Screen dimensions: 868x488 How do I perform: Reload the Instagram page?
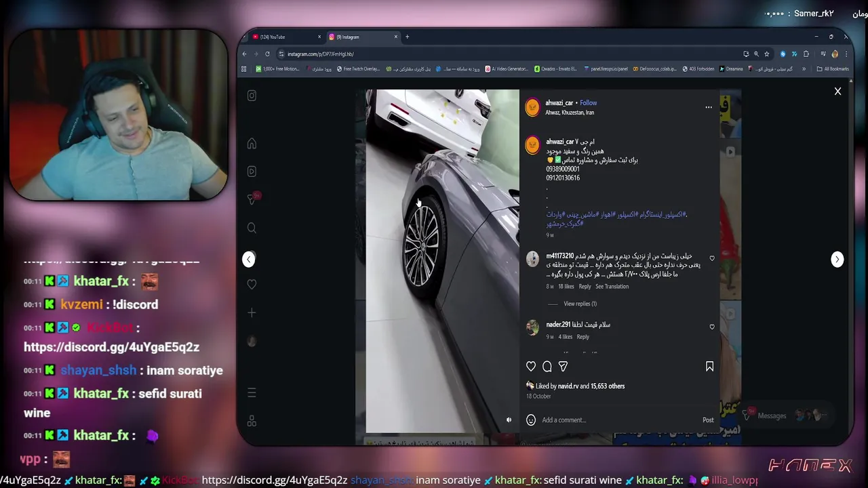coord(267,54)
